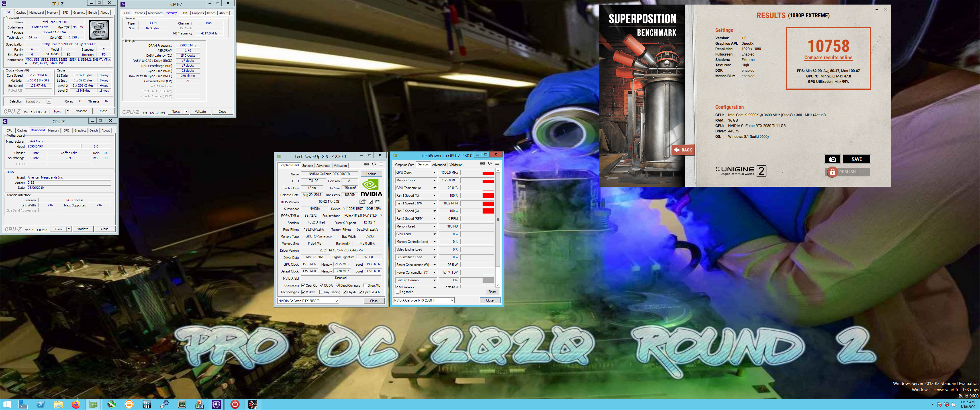Click the Bus Interface question mark icon

pyautogui.click(x=381, y=216)
